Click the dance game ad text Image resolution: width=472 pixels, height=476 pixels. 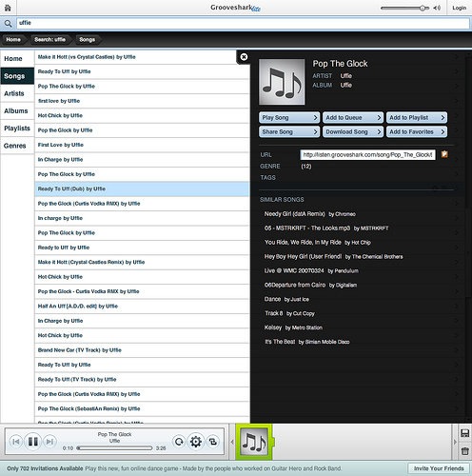click(x=213, y=468)
